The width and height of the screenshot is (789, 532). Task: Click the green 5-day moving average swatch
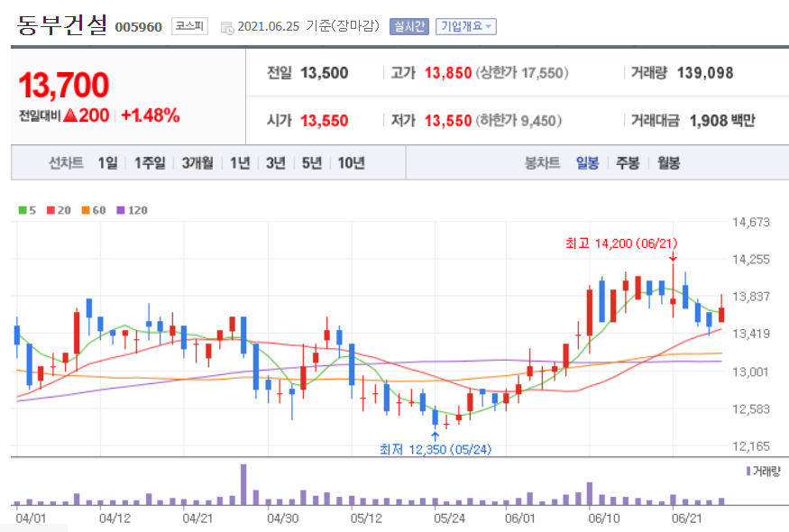[23, 210]
